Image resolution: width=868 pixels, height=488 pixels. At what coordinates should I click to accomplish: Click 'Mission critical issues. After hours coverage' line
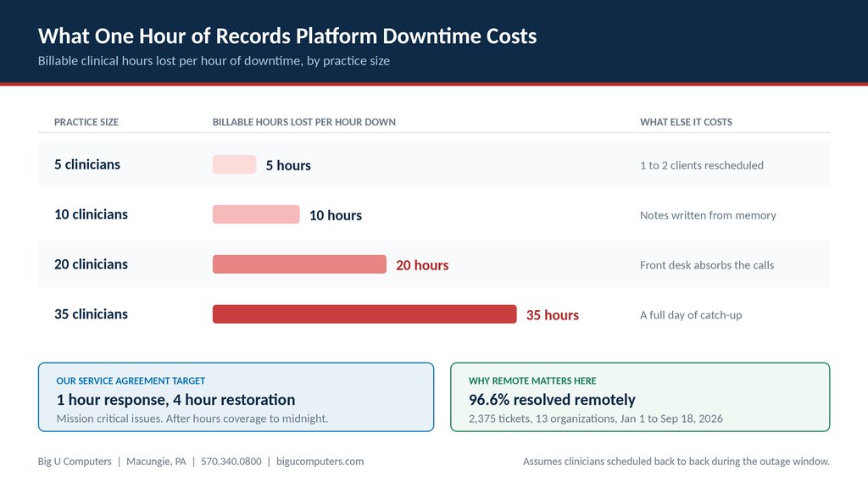192,419
